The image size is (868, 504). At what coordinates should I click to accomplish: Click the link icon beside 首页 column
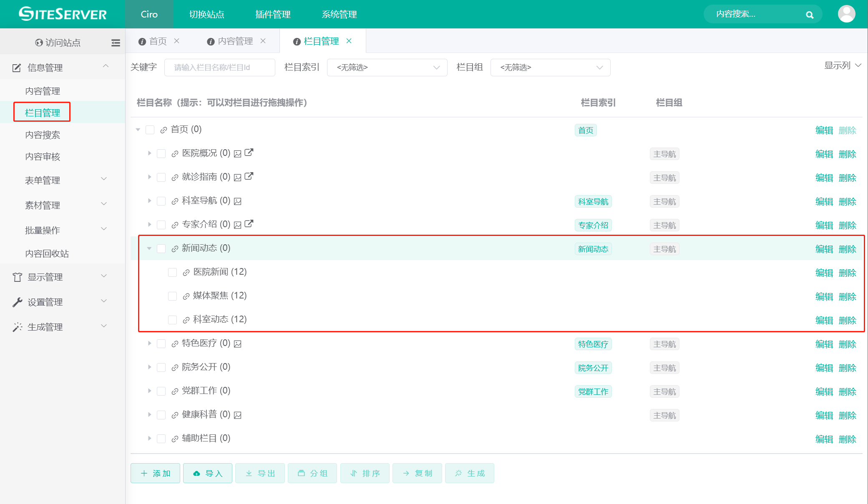163,130
